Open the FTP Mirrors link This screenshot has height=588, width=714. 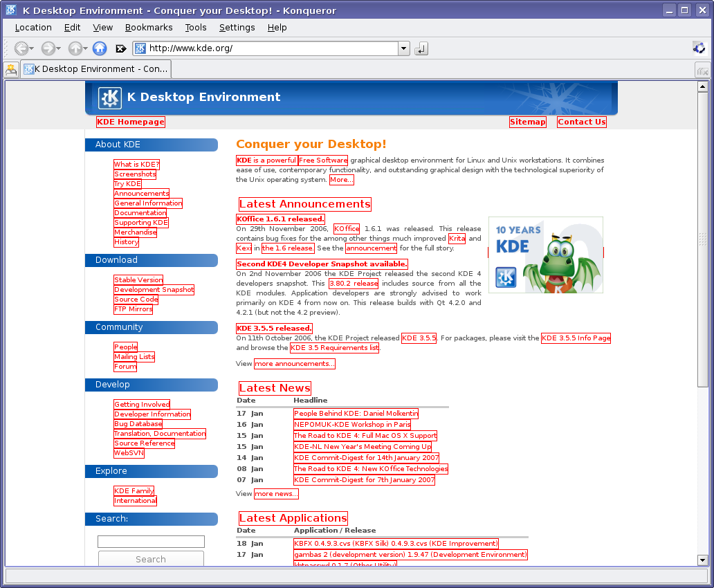[x=134, y=309]
